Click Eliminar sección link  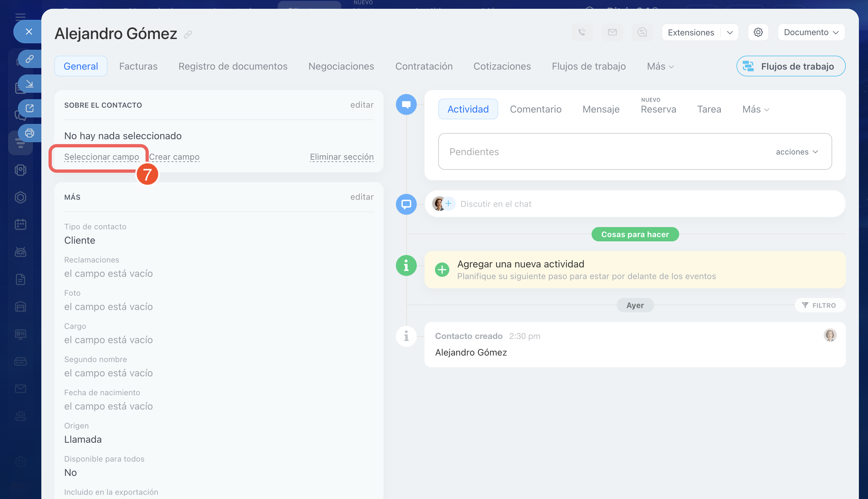[342, 156]
